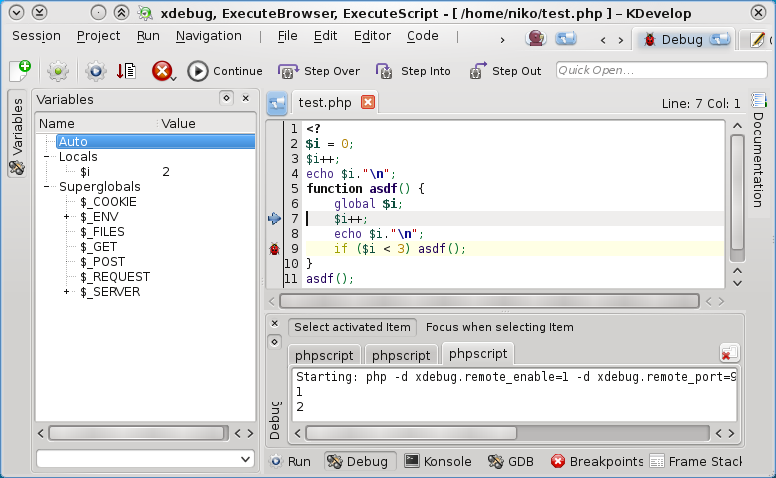Viewport: 776px width, 478px height.
Task: Select the $i local variable row
Action: pos(85,172)
